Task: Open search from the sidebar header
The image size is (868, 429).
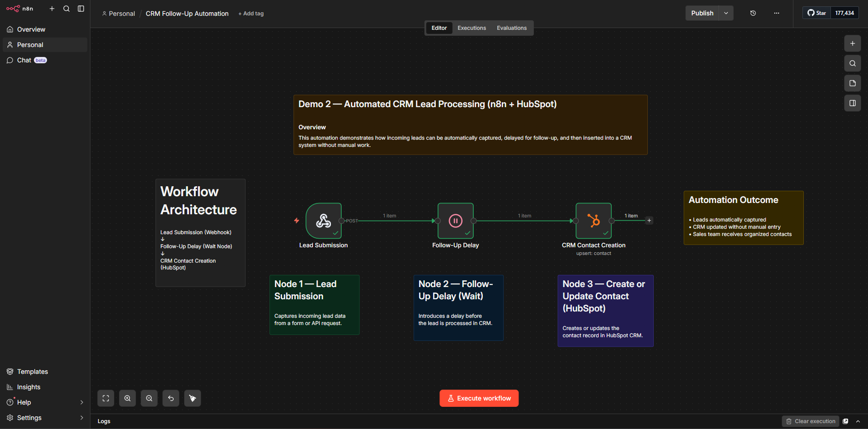Action: [66, 9]
